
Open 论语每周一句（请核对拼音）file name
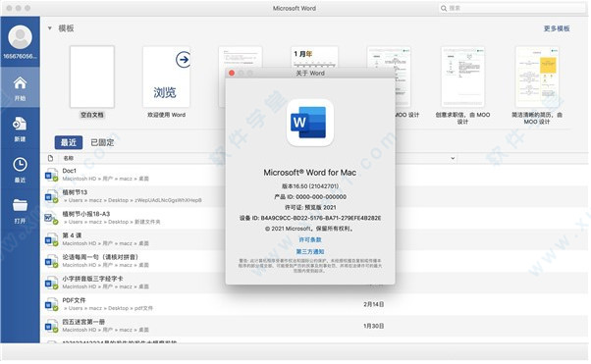pos(100,257)
